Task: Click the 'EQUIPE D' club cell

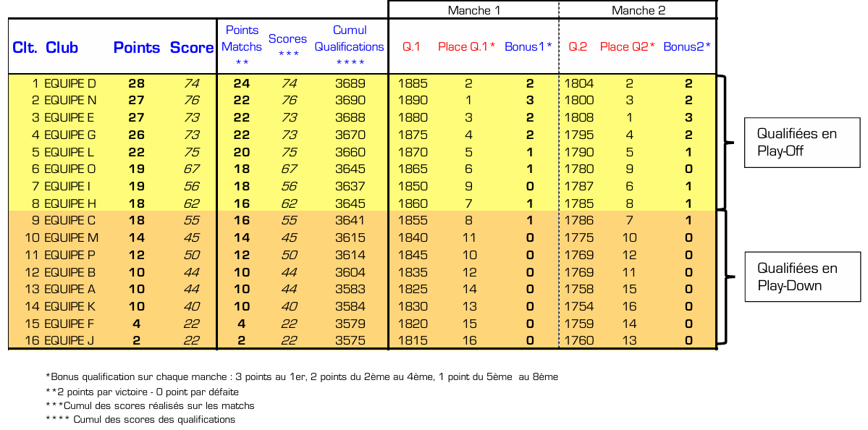Action: point(70,84)
